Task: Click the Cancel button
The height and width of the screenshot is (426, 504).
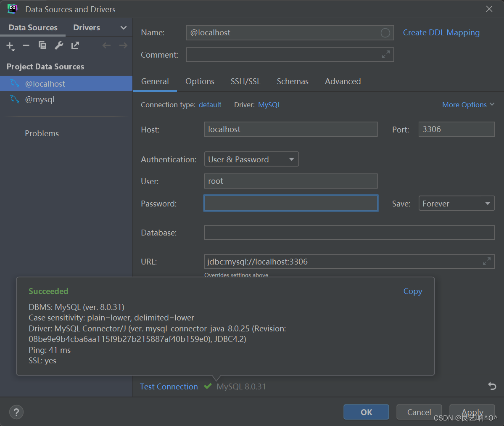Action: (419, 412)
